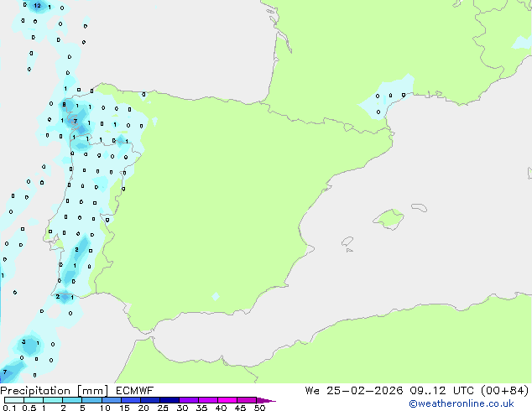Click the "09..12 UTC" time range text
The height and width of the screenshot is (411, 532).
(441, 391)
